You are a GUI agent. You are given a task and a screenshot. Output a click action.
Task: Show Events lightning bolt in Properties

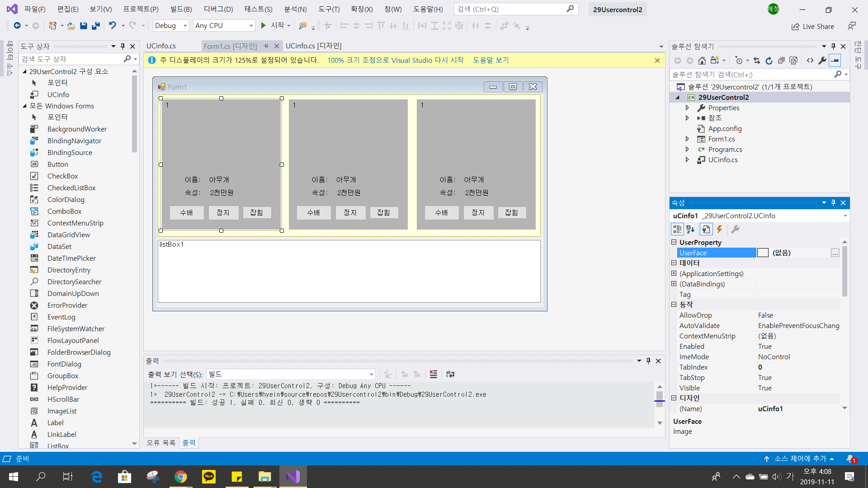pyautogui.click(x=719, y=229)
